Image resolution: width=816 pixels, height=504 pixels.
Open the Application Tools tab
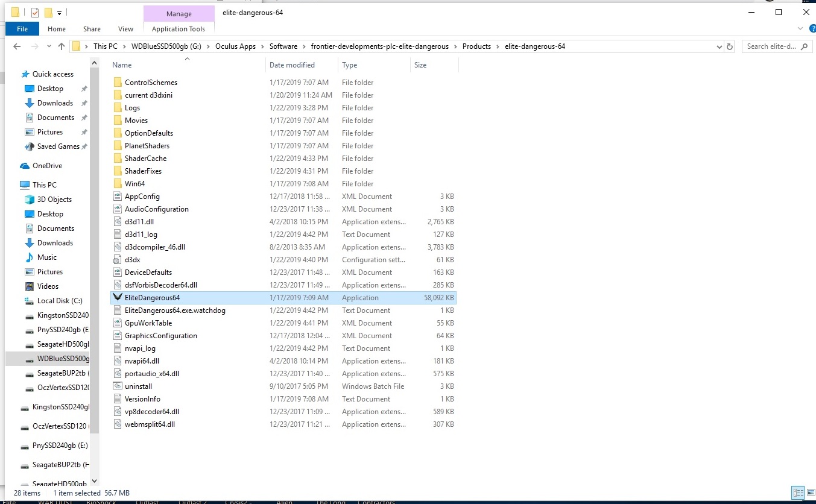179,28
